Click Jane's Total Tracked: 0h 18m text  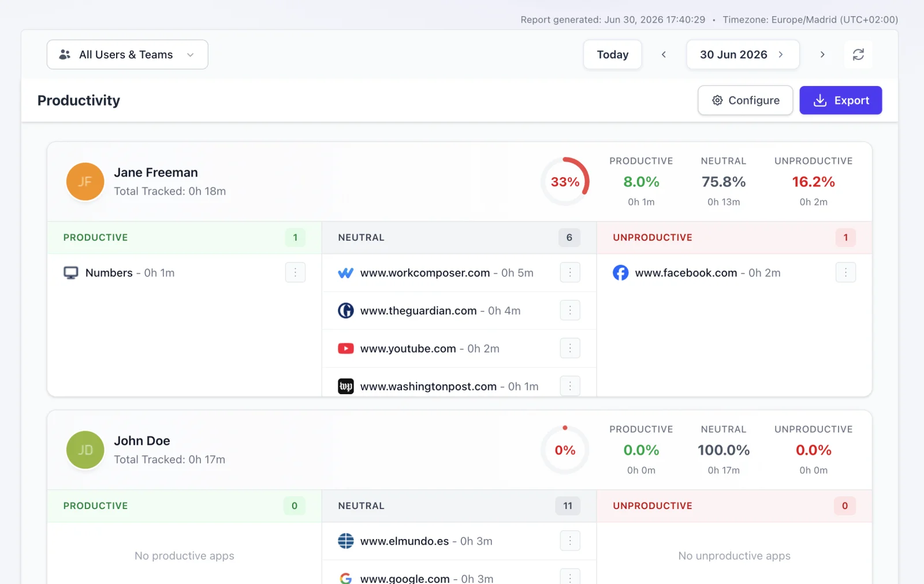170,191
